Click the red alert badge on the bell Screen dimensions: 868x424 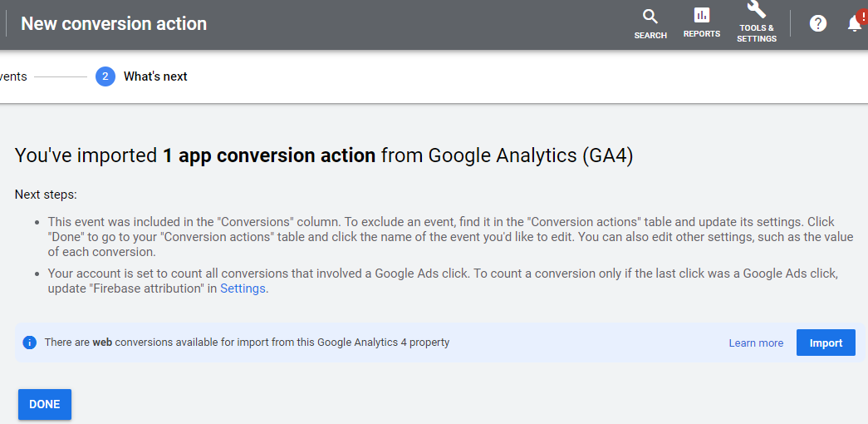point(862,15)
